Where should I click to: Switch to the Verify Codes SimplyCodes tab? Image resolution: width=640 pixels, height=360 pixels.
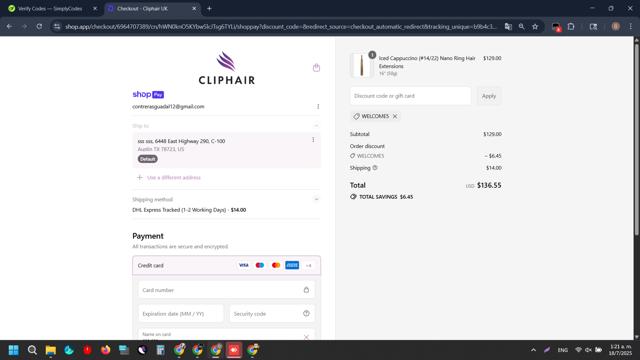(51, 9)
